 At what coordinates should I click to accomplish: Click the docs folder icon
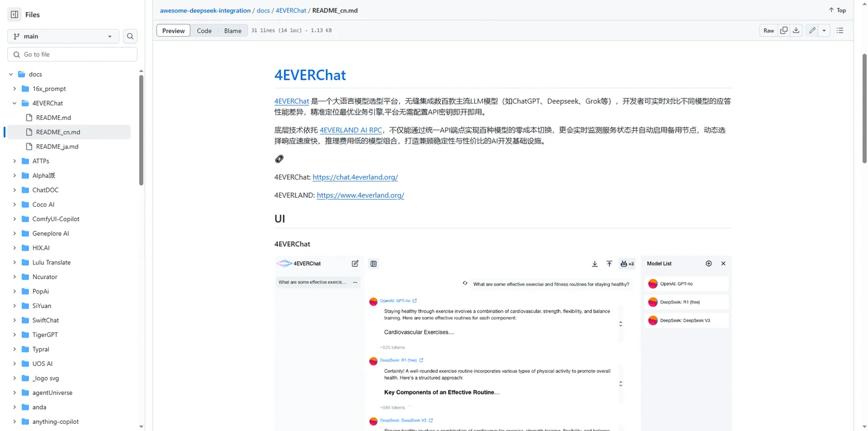tap(22, 74)
